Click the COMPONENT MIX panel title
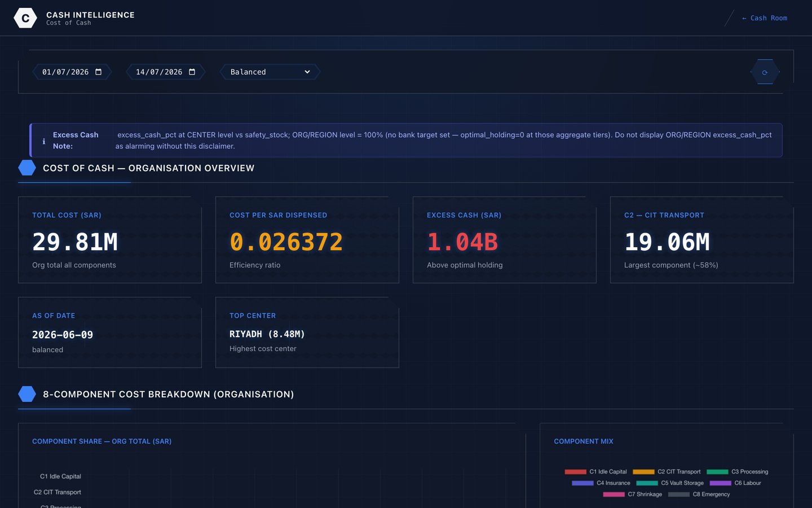This screenshot has height=508, width=812. click(x=584, y=441)
